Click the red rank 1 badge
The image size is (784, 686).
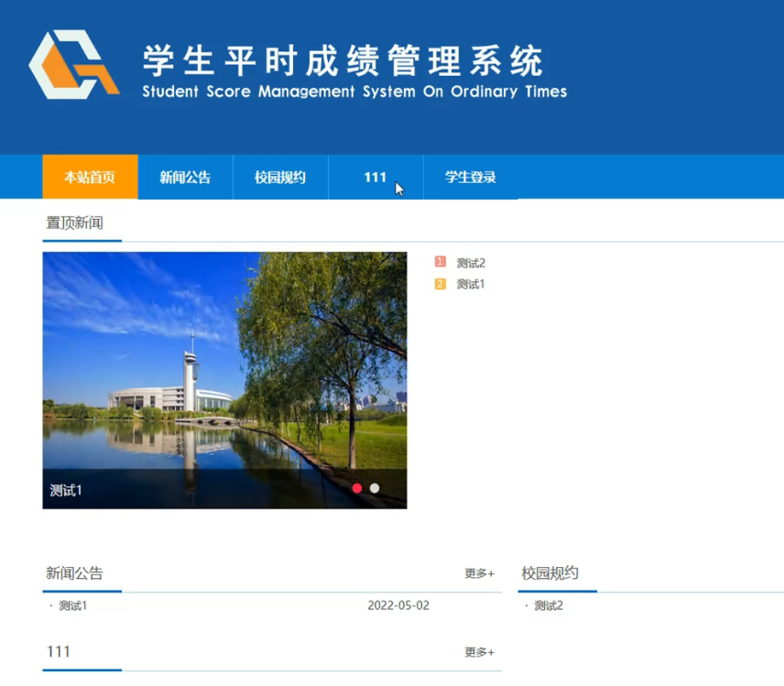tap(440, 262)
